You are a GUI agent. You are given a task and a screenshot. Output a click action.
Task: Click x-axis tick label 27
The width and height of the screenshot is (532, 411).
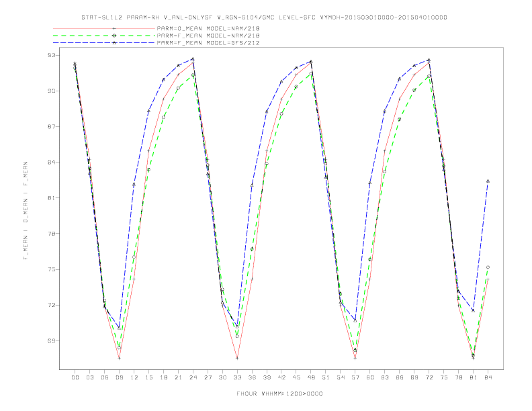208,377
